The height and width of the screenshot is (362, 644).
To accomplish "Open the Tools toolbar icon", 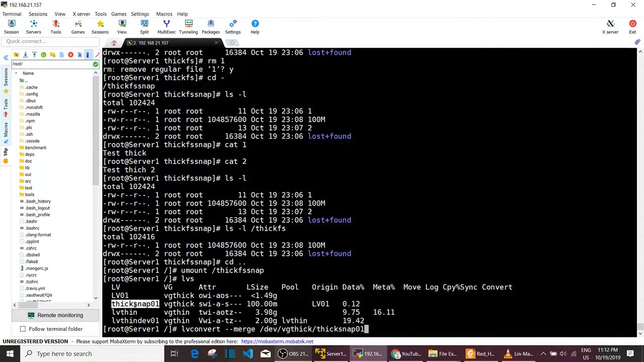I will click(56, 27).
